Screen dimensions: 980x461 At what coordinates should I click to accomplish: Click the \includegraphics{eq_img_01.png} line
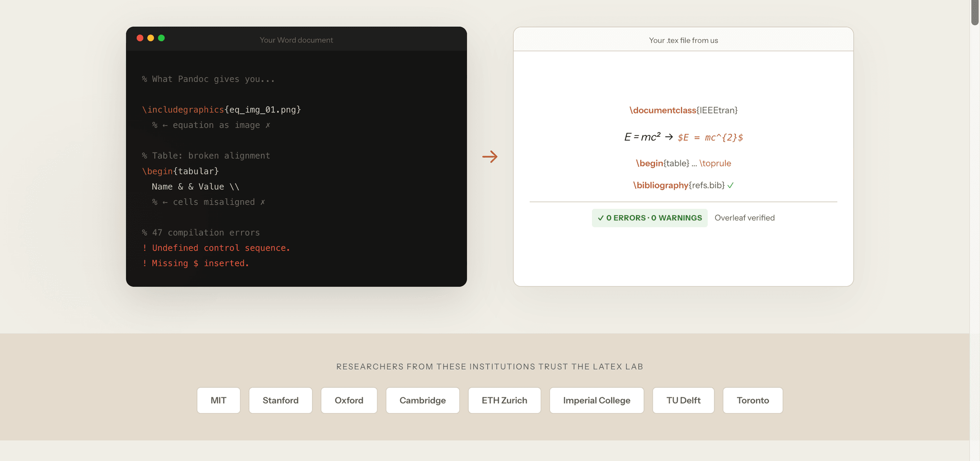(222, 110)
